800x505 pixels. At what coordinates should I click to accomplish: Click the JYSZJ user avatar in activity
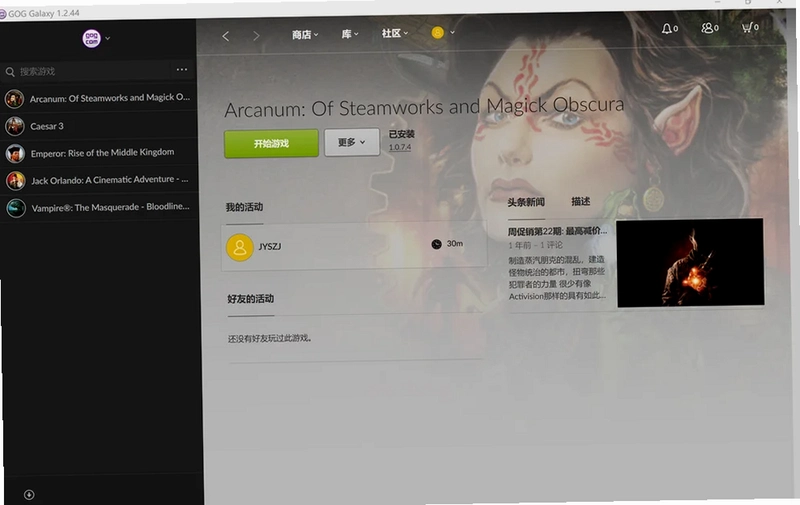pyautogui.click(x=240, y=247)
